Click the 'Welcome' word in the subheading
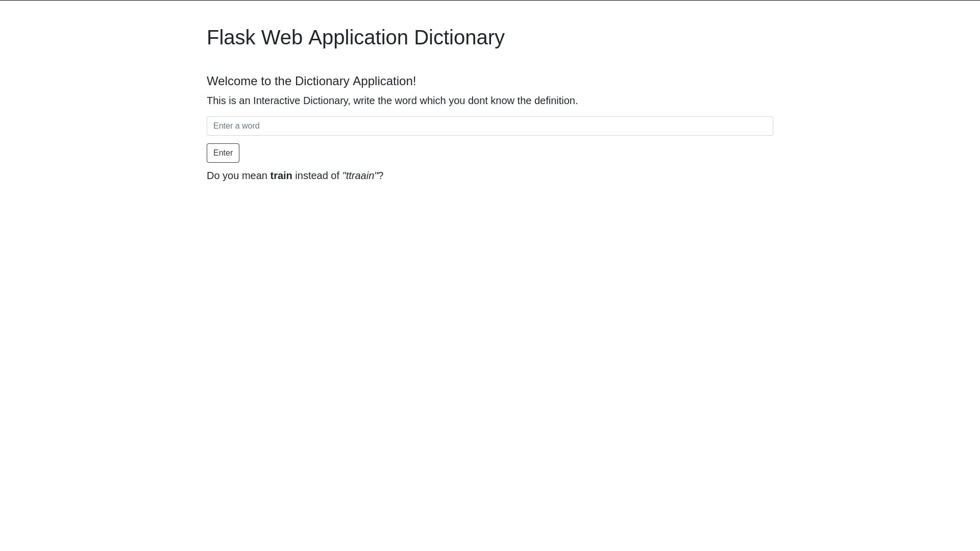 (x=232, y=82)
